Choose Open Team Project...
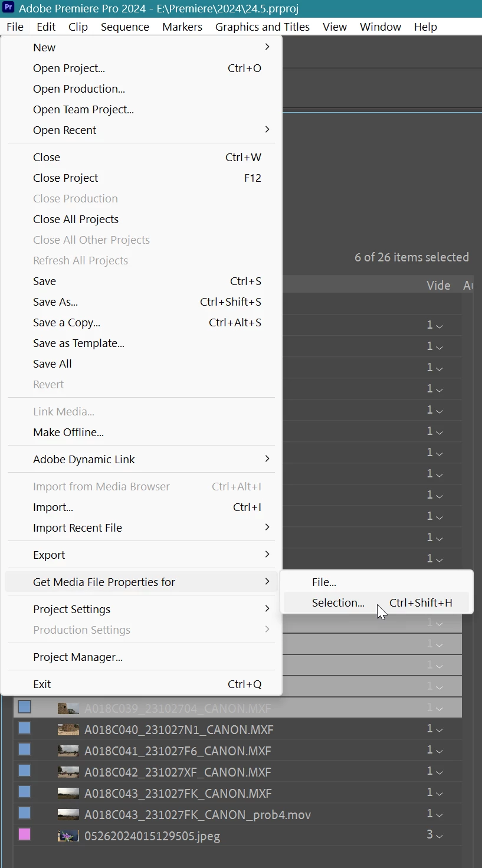Image resolution: width=482 pixels, height=868 pixels. click(x=141, y=110)
